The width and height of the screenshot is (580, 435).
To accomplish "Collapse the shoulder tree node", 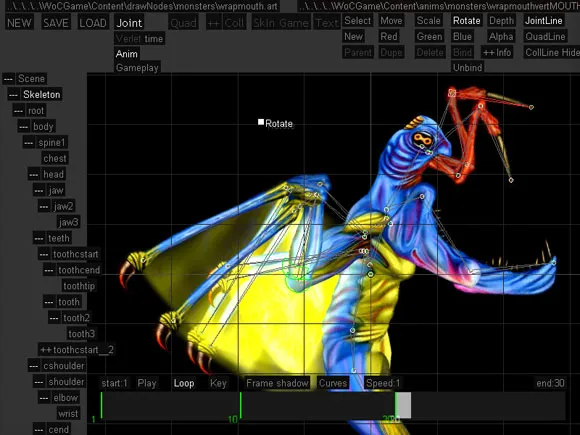I will [x=39, y=382].
